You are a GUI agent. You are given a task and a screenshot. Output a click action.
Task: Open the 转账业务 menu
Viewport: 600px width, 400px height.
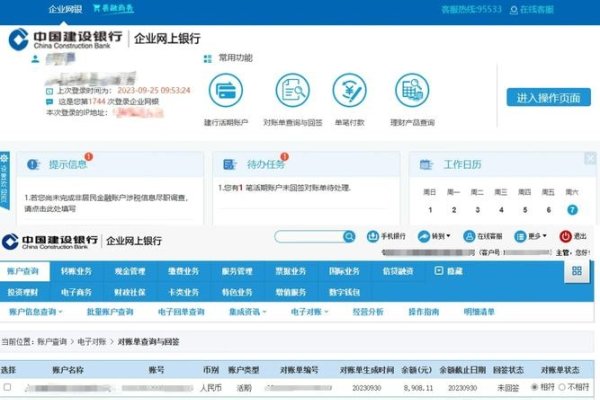point(76,271)
